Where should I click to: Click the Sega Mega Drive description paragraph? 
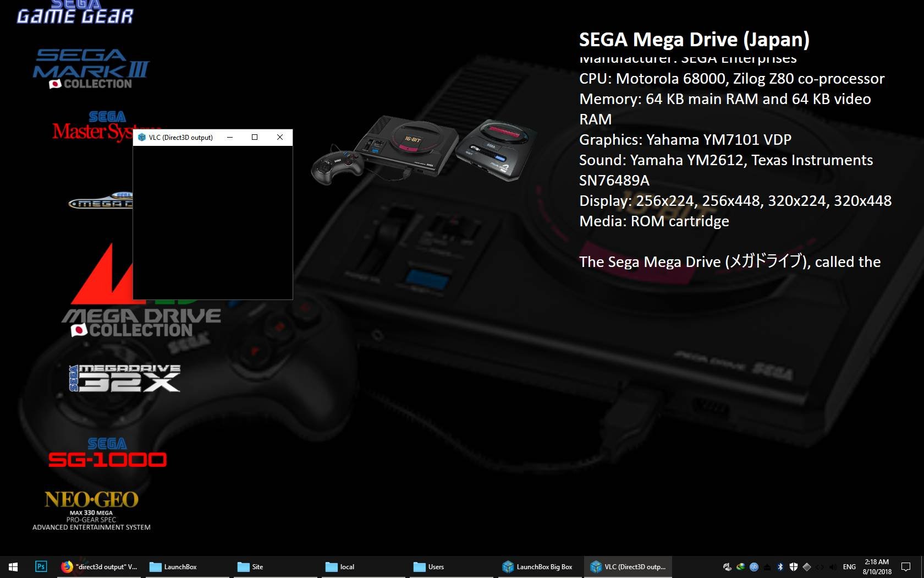tap(730, 261)
